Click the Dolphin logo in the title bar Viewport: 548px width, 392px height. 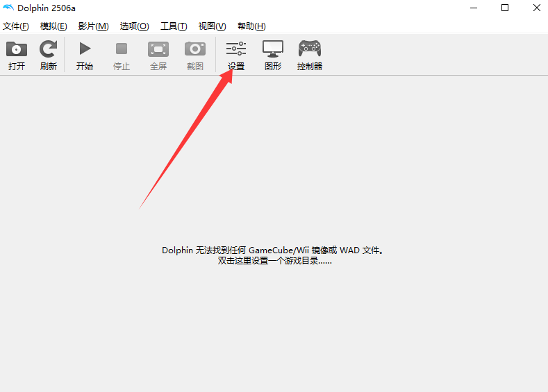8,8
